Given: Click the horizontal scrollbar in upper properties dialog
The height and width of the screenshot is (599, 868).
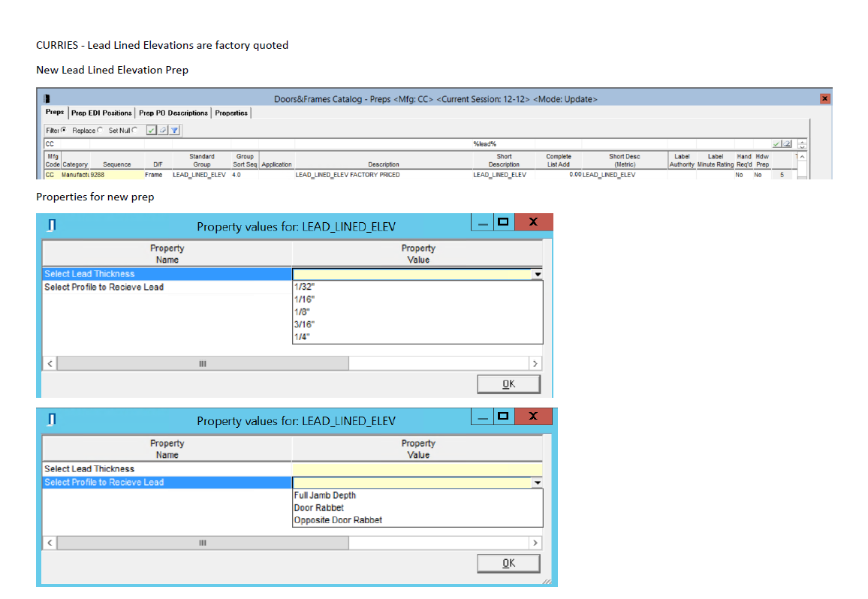Looking at the screenshot, I should point(203,363).
